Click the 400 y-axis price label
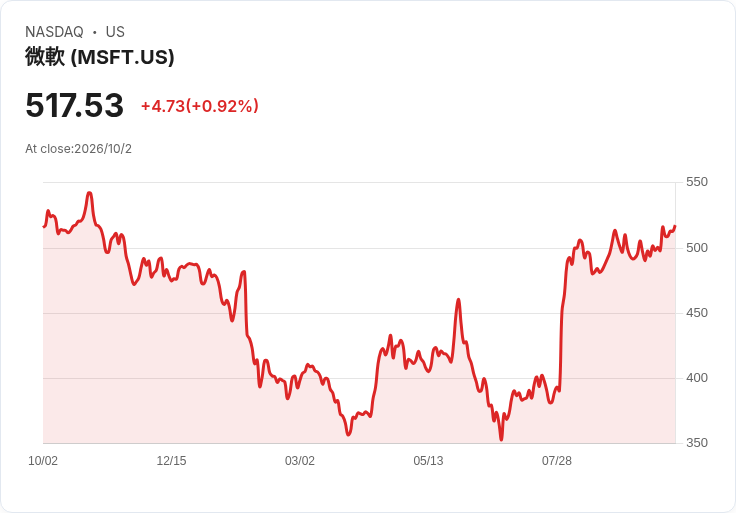Image resolution: width=736 pixels, height=513 pixels. coord(697,378)
